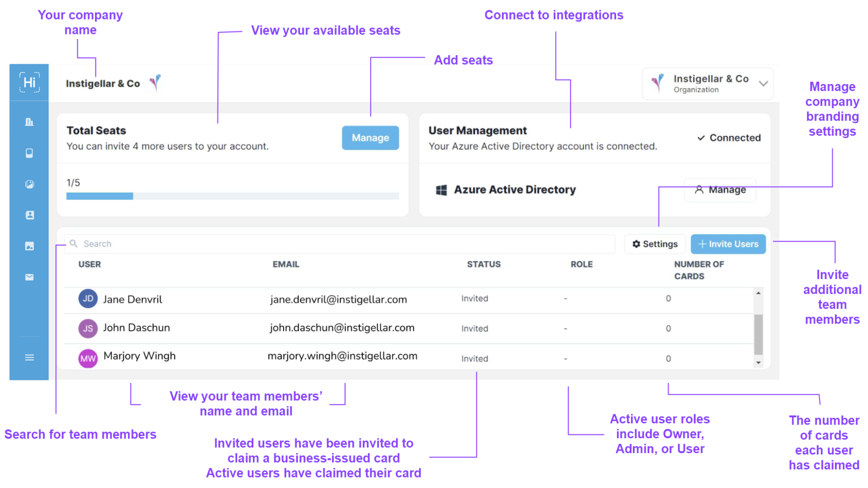Click 'Your Azure Active Directory account is connected' text
The image size is (868, 488).
point(542,147)
